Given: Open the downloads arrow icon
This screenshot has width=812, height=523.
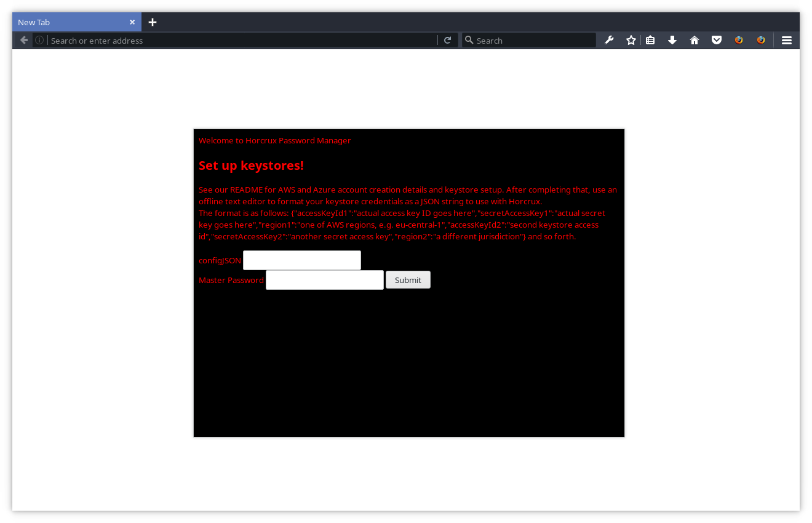Looking at the screenshot, I should (x=672, y=40).
